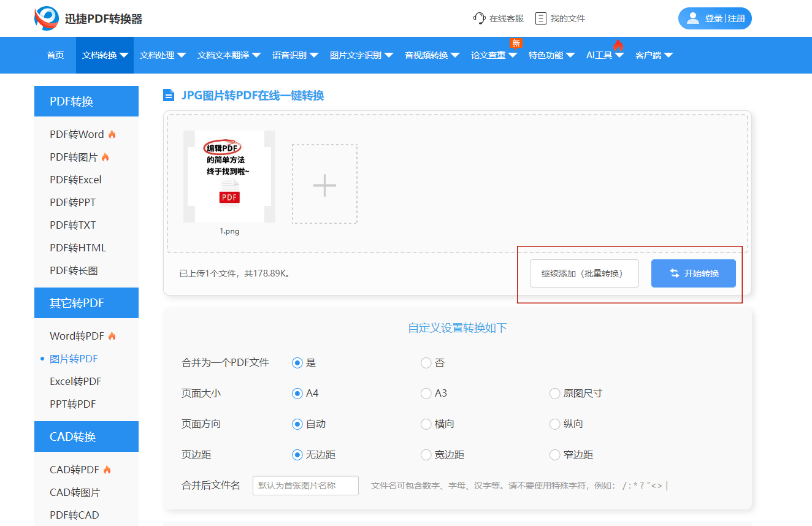Screen dimensions: 812x526
Task: Click the 我的文件 document icon
Action: pyautogui.click(x=540, y=18)
